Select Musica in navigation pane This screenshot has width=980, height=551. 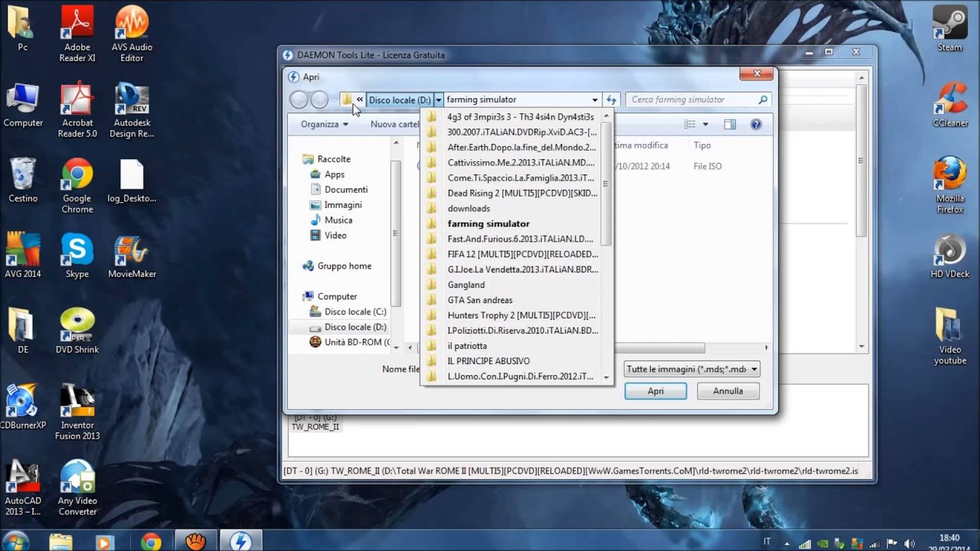pyautogui.click(x=338, y=220)
